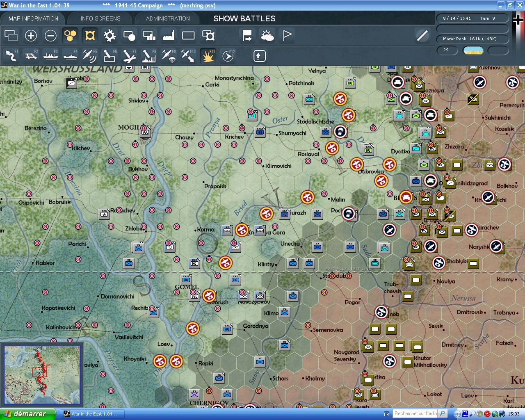Click the rectangle with bar chart icon
Viewport: 525px width, 420px height.
[x=149, y=36]
